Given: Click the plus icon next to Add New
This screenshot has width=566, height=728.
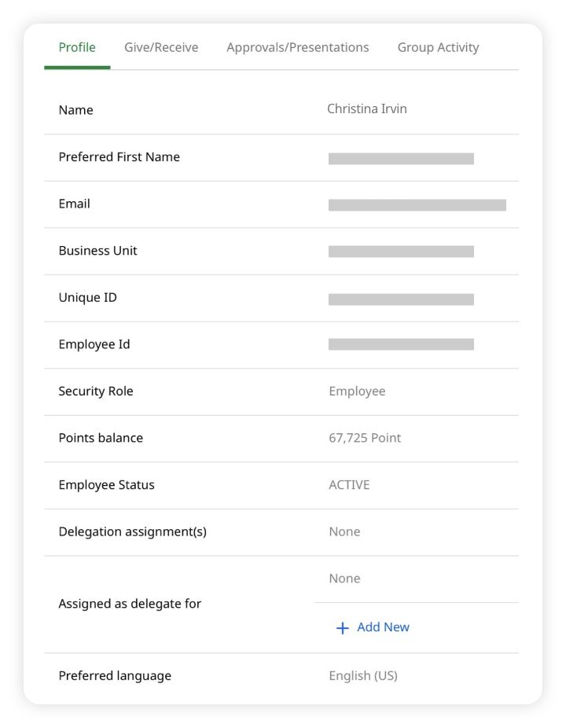Looking at the screenshot, I should point(342,627).
